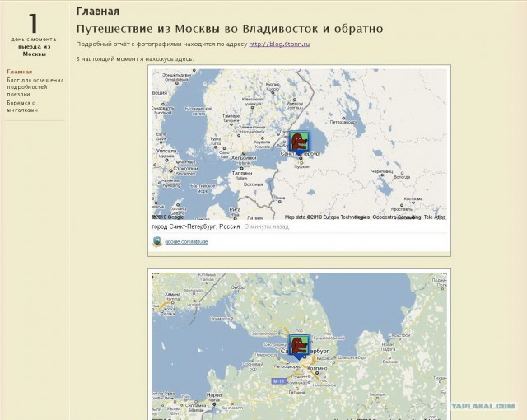Screen dimensions: 527x420
Task: Open Блог для освещения подробностей поездки link
Action: click(35, 87)
